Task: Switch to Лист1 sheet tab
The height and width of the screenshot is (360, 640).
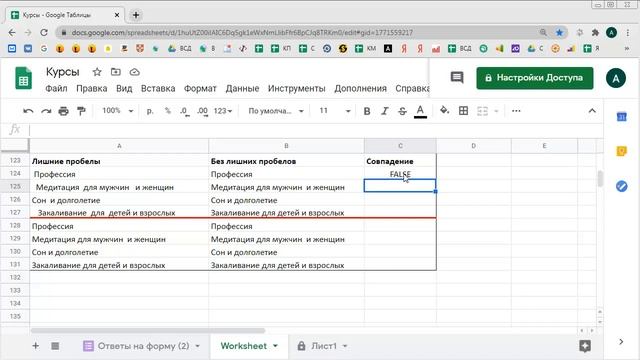Action: point(324,346)
